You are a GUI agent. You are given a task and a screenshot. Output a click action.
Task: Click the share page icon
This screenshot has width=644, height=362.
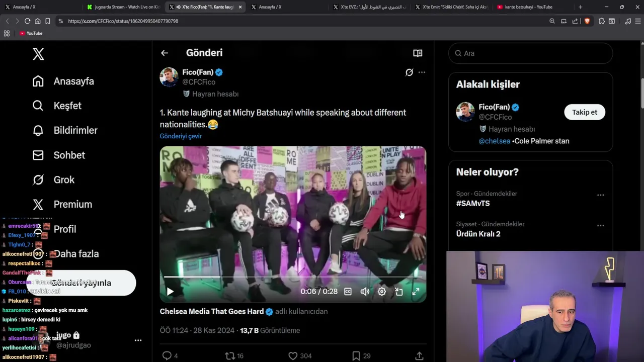coord(575,21)
